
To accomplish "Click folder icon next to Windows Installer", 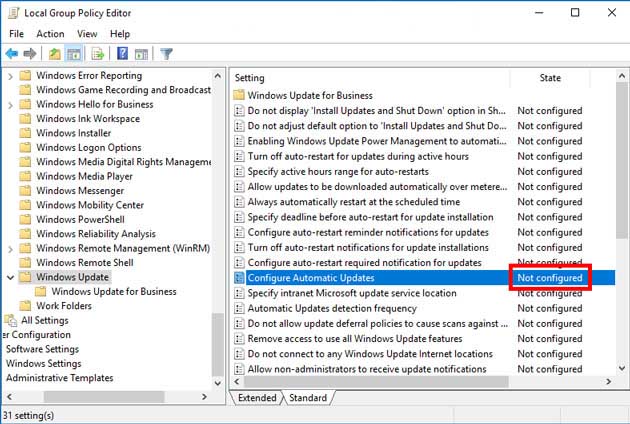I will pyautogui.click(x=25, y=133).
